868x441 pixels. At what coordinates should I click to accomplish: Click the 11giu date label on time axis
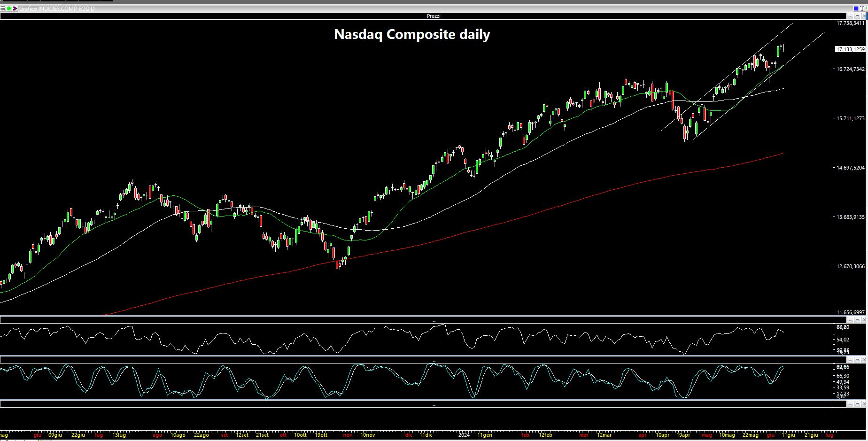coord(788,435)
